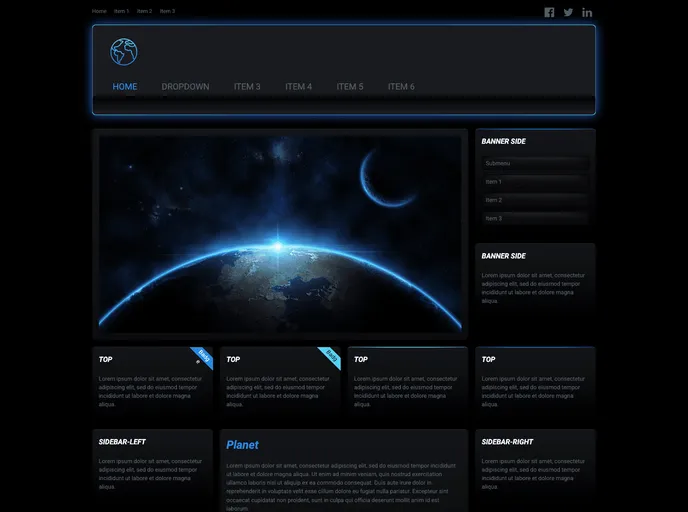Screen dimensions: 688x512
Task: Click the planet Earth banner image
Action: click(280, 235)
